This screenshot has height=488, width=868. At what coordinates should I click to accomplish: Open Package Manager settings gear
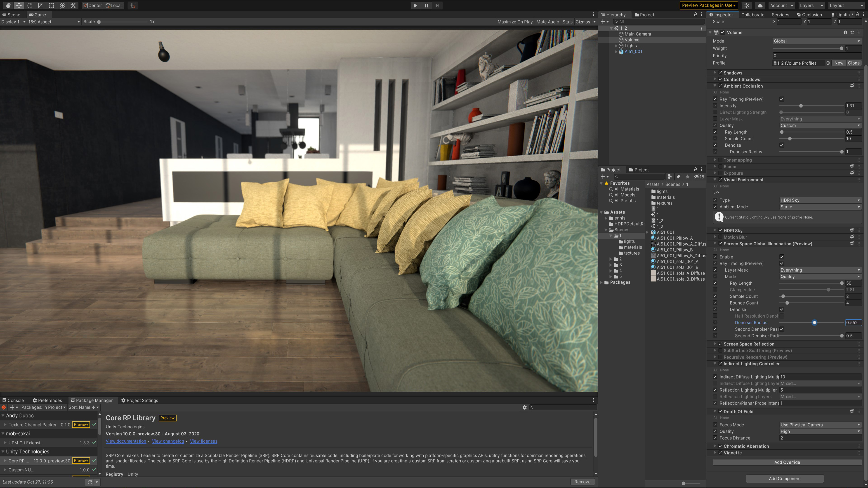pyautogui.click(x=524, y=407)
